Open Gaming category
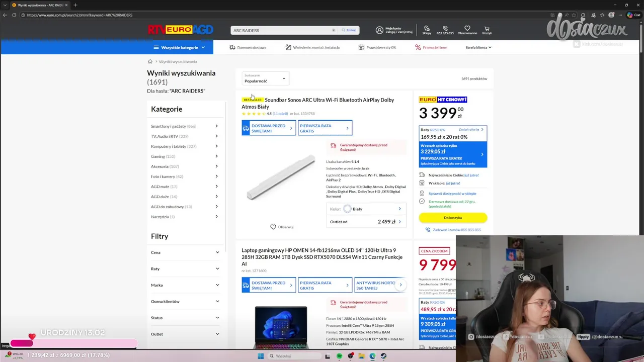The image size is (644, 362). pos(185,156)
